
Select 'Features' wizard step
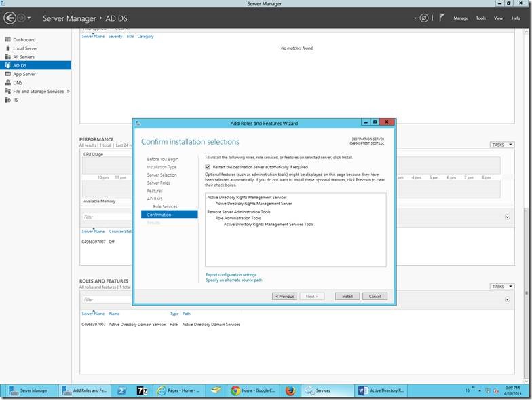point(155,191)
